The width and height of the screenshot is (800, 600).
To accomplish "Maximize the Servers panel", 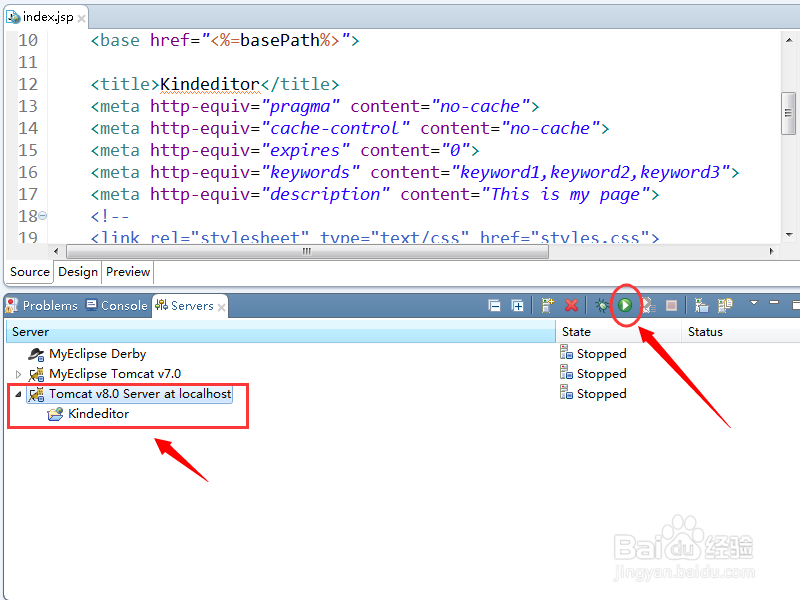I will click(795, 305).
